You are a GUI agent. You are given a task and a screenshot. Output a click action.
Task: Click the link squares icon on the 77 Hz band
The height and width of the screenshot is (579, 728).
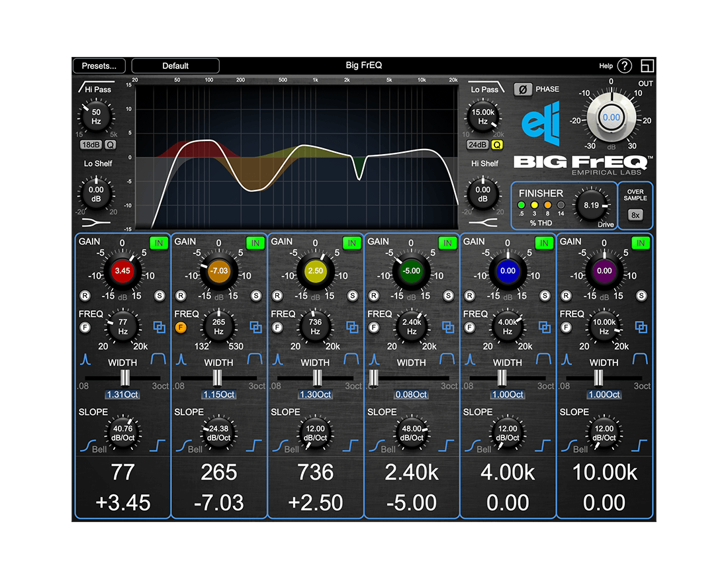tap(159, 328)
